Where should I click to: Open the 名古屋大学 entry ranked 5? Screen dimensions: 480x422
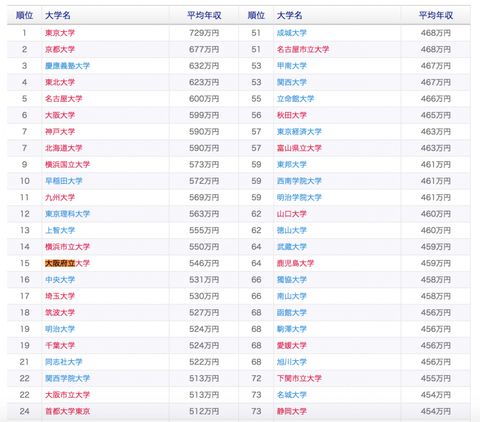64,99
